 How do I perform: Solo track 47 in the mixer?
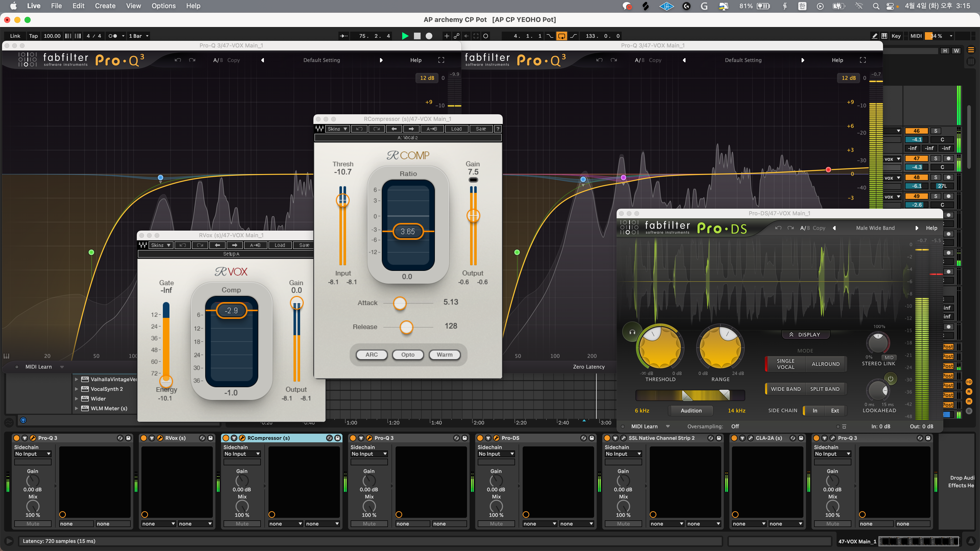[936, 159]
